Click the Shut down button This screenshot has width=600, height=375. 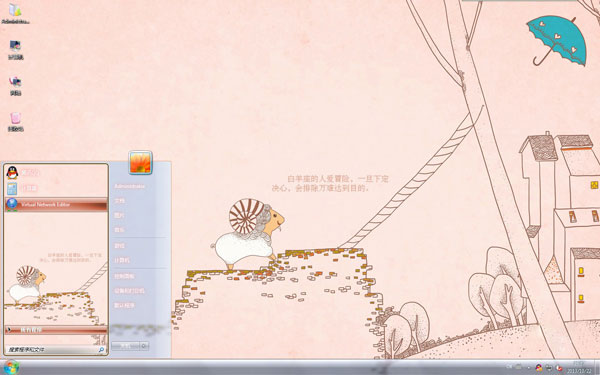(126, 346)
